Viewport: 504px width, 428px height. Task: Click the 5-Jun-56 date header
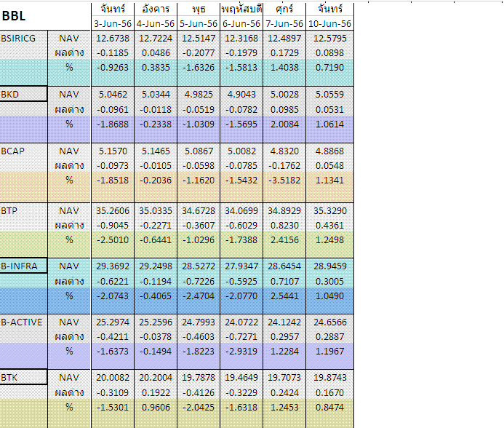pyautogui.click(x=199, y=23)
